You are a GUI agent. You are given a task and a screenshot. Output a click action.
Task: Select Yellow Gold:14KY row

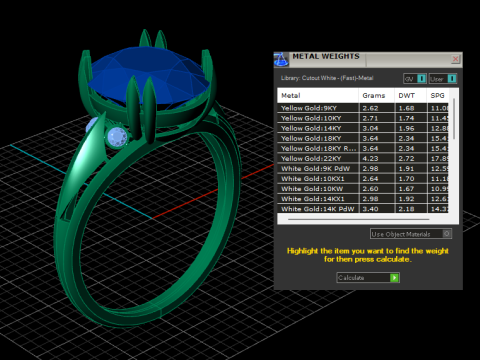click(363, 128)
